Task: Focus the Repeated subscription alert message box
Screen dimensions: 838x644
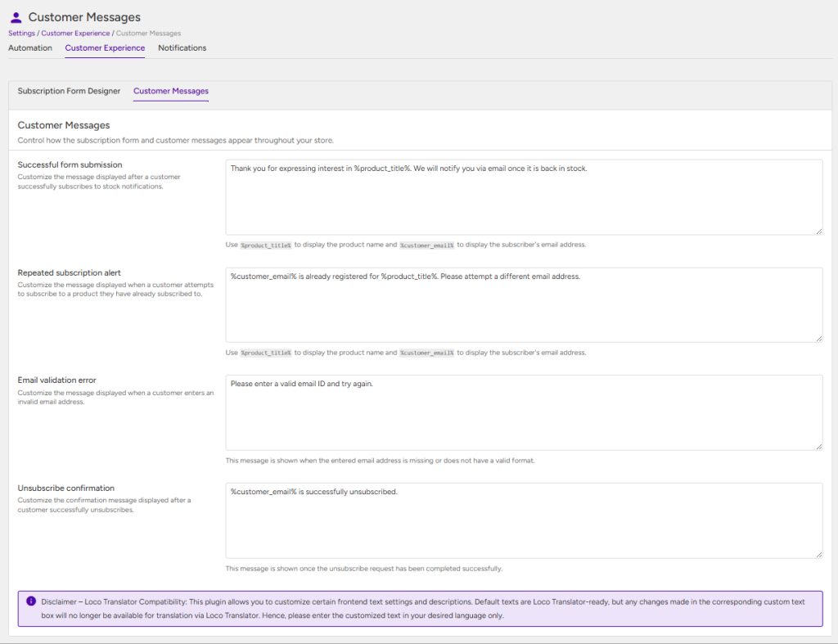Action: [524, 305]
